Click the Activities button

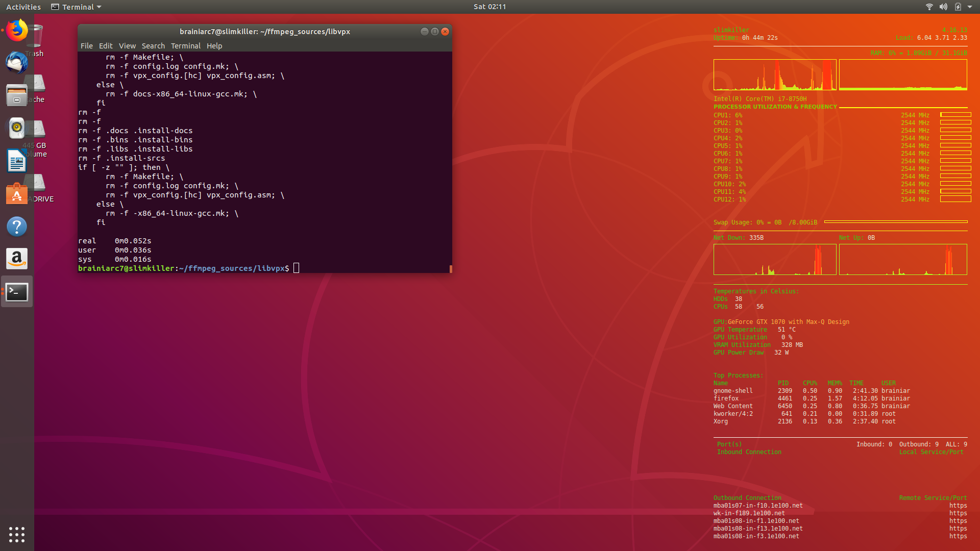pos(23,7)
